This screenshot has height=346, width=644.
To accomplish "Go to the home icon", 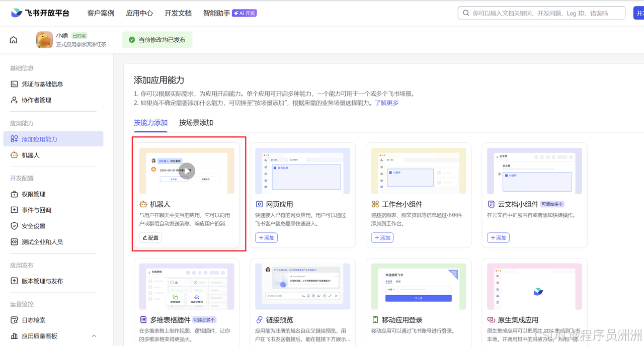I will (14, 40).
